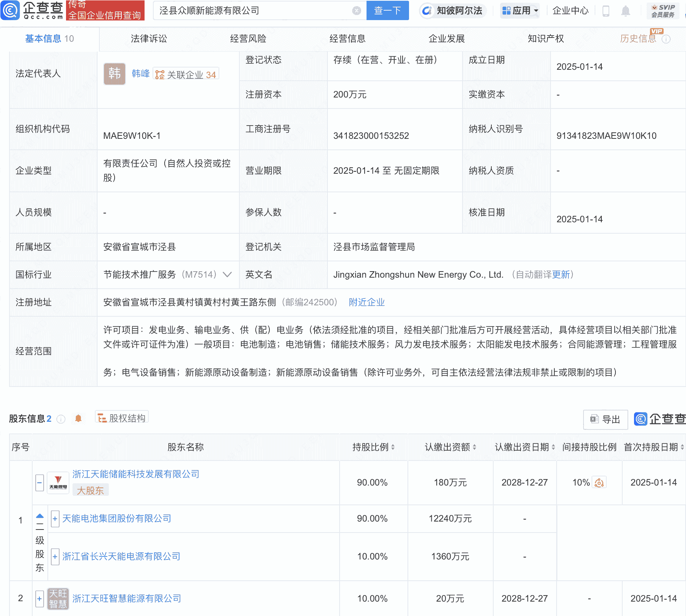This screenshot has height=616, width=686.
Task: Switch to the 法律诉讼 tab
Action: tap(148, 38)
